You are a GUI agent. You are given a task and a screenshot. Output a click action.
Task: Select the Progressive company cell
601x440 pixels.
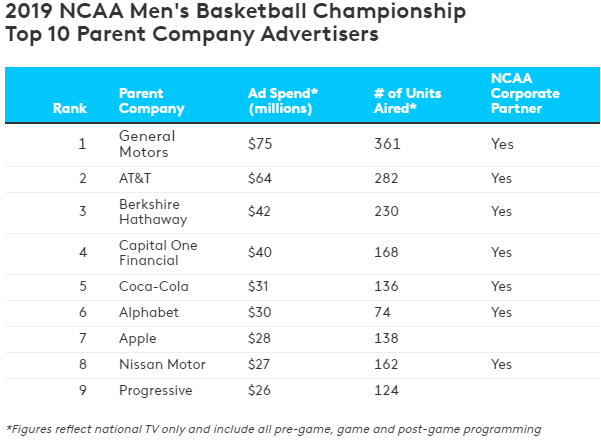(155, 391)
